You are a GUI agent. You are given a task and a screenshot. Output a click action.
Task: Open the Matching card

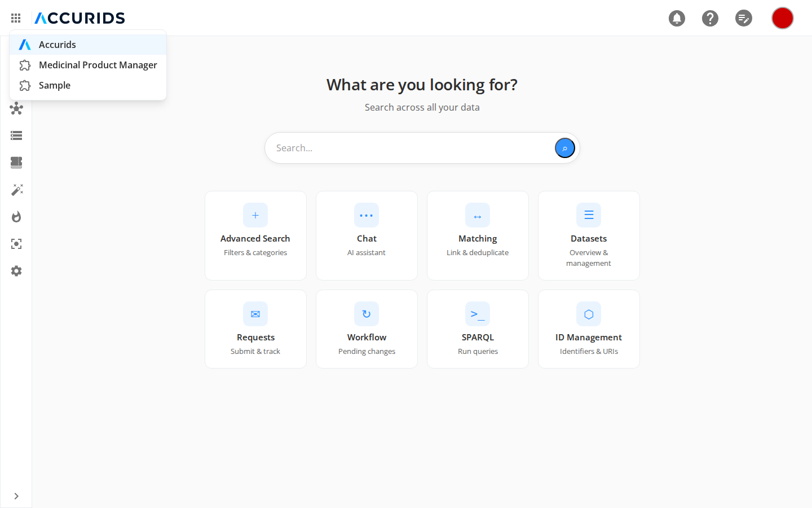pyautogui.click(x=478, y=235)
